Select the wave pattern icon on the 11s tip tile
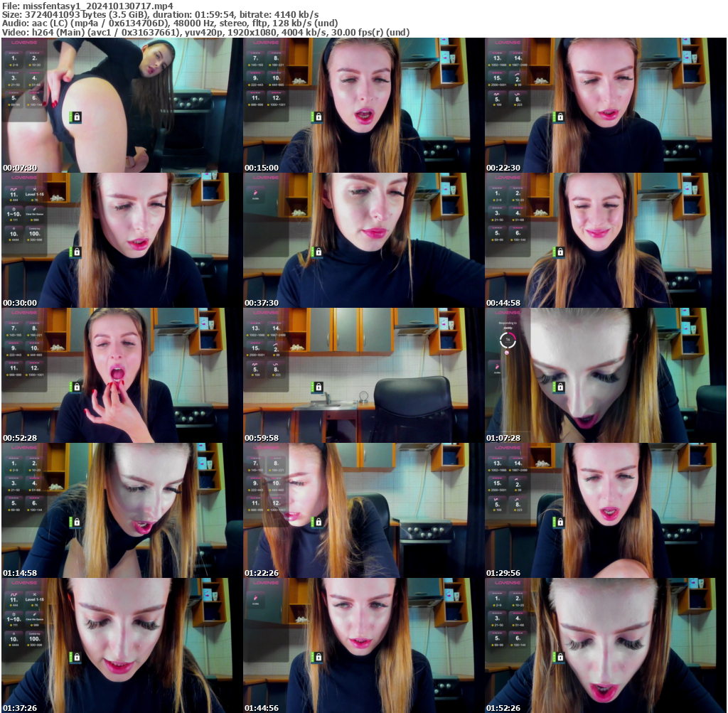728x713 pixels. tap(14, 189)
